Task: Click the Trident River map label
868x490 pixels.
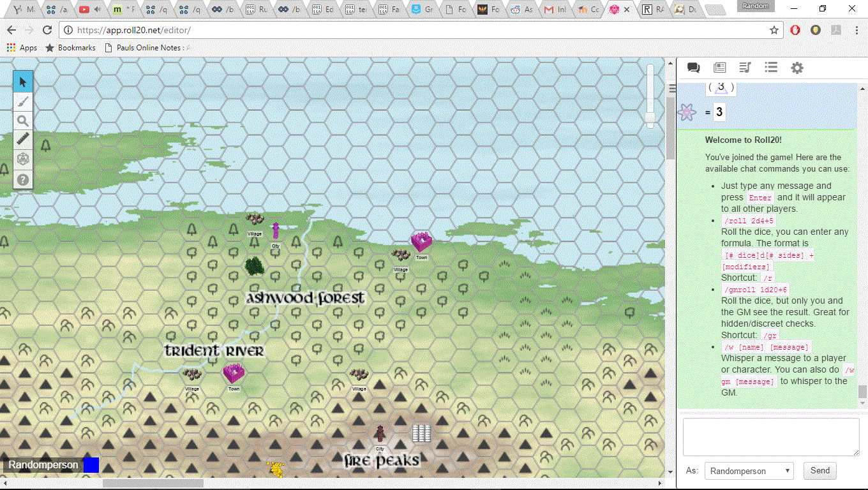Action: pos(214,351)
